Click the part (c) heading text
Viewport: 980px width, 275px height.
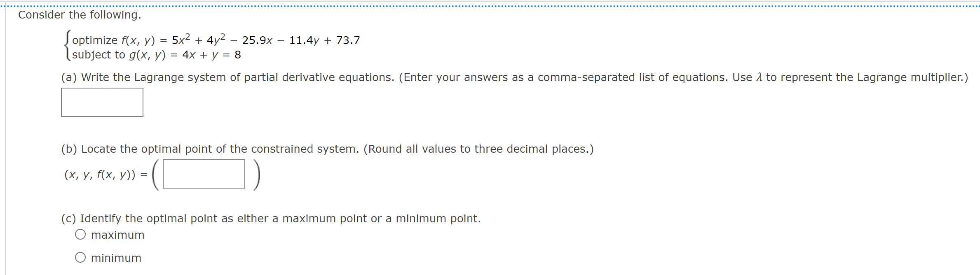coord(271,218)
